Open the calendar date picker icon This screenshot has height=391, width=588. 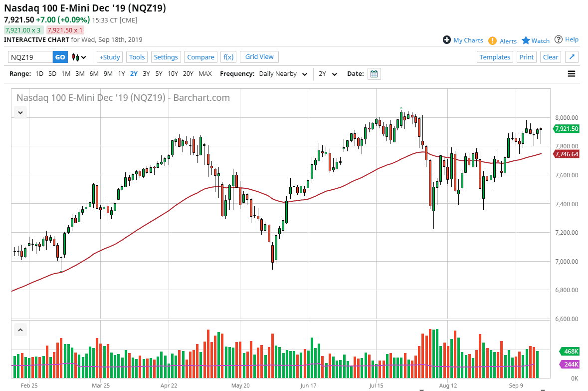point(374,74)
